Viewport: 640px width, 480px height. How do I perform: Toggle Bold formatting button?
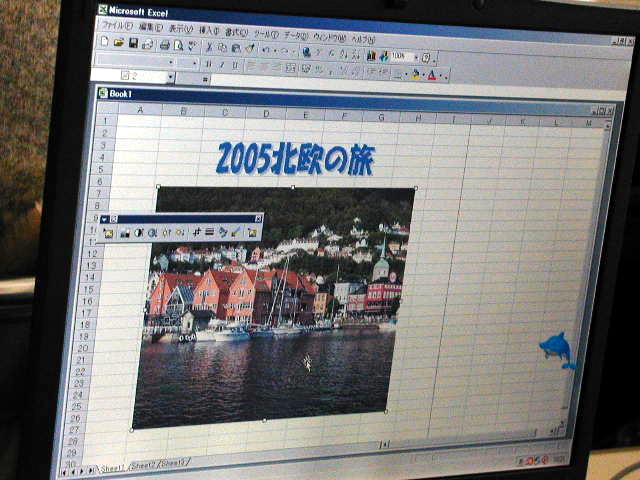coord(208,63)
